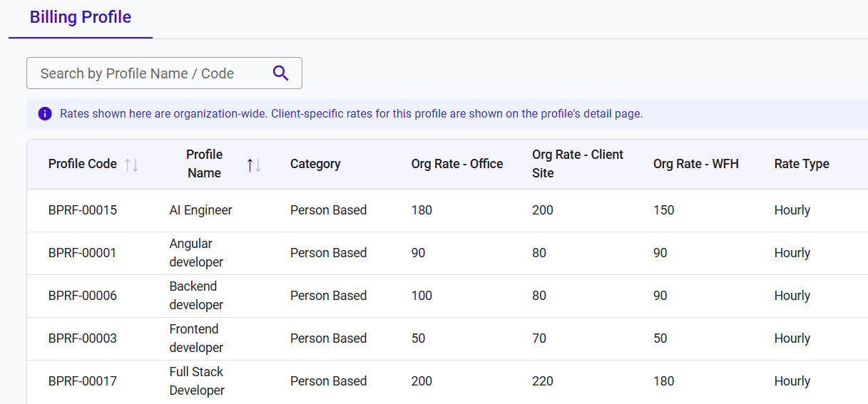Screen dimensions: 868x404
Task: Click Hourly in the Angular developer row
Action: pos(792,253)
